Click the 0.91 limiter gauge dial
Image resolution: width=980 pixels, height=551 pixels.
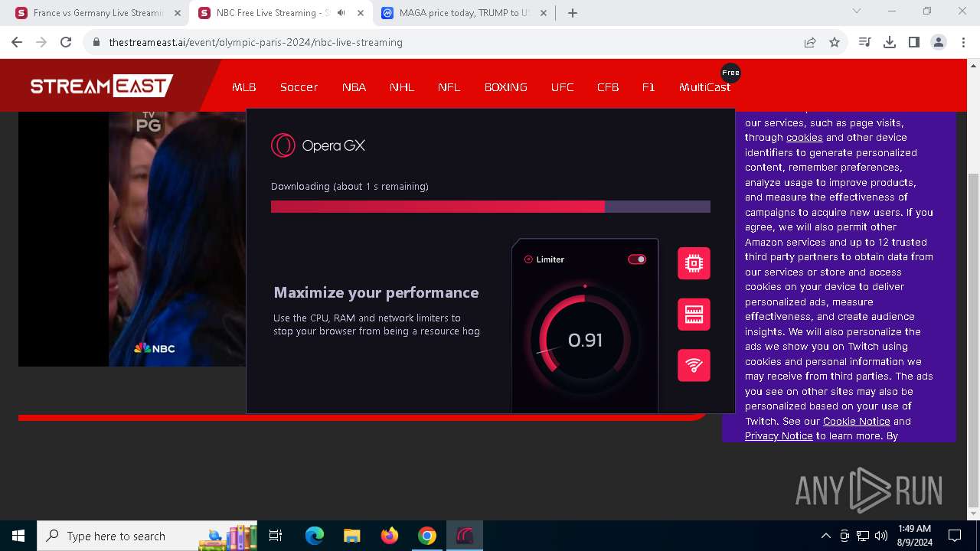pyautogui.click(x=585, y=340)
